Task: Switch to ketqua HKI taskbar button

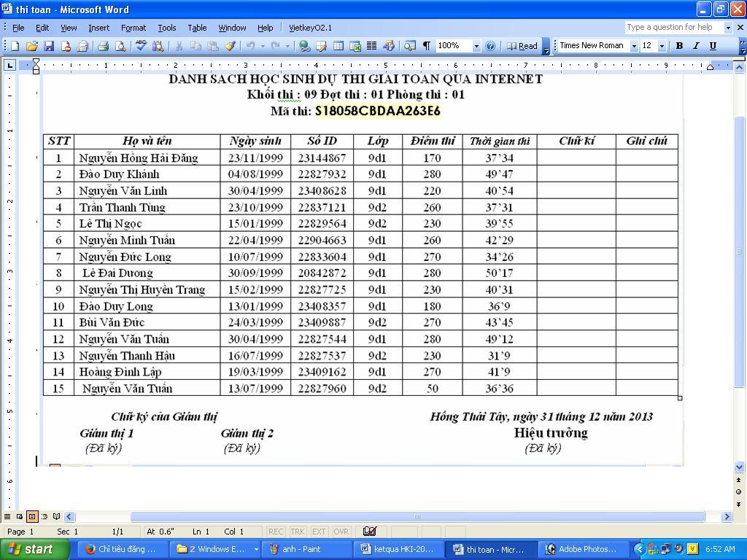Action: tap(399, 549)
